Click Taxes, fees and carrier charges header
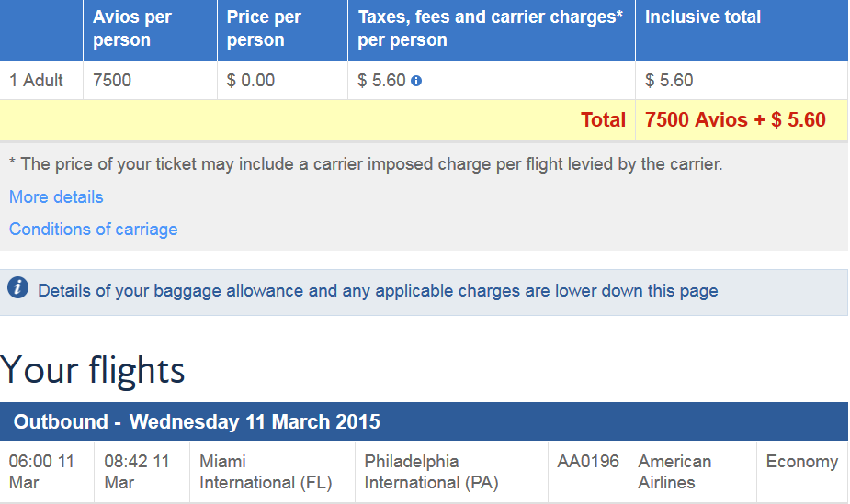The image size is (850, 504). click(492, 29)
